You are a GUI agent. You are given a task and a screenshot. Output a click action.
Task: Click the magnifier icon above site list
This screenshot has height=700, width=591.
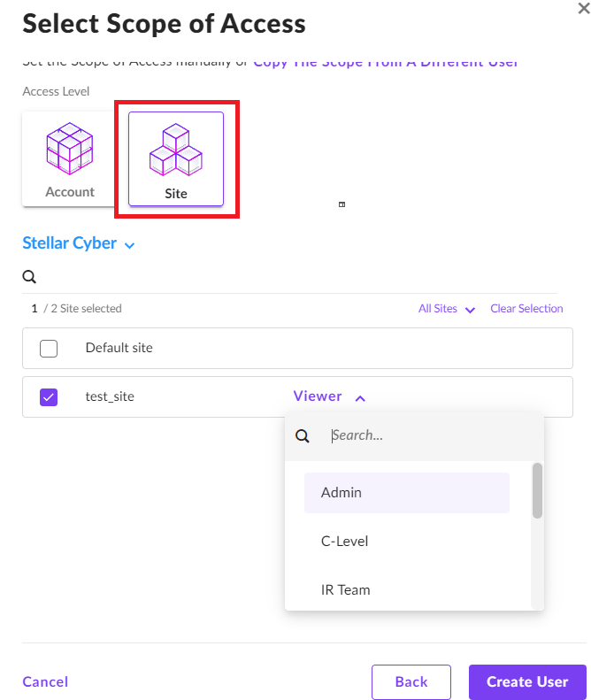pyautogui.click(x=29, y=277)
